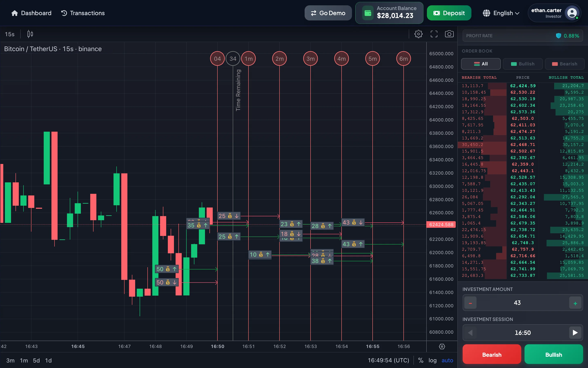Click order book row with 30,450.2 bearish total
The image size is (588, 368).
[523, 145]
